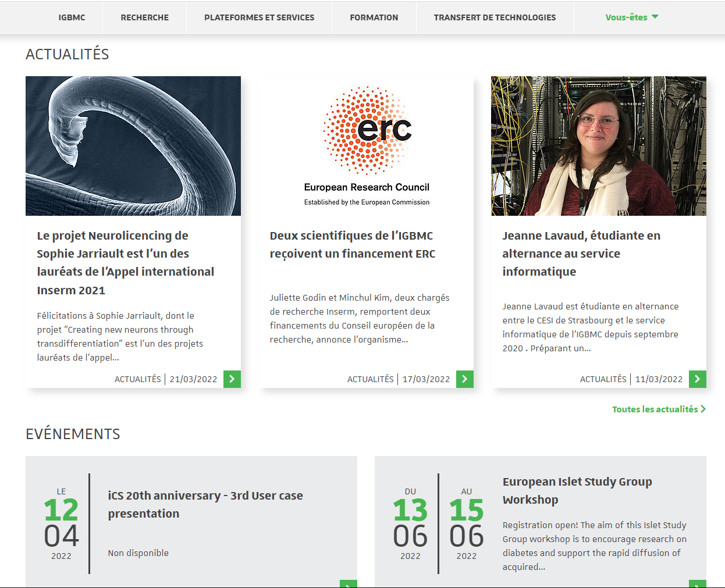Go to Toutes les actualités
725x588 pixels.
(659, 409)
